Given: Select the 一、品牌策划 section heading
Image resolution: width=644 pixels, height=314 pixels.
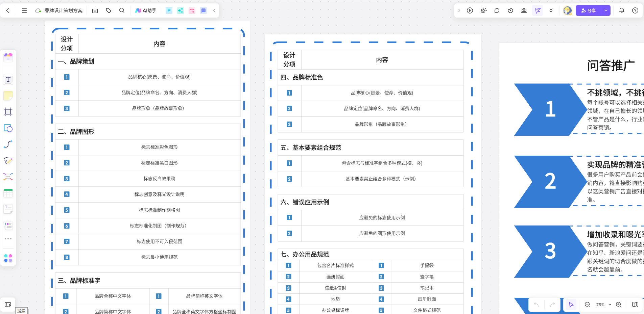Looking at the screenshot, I should click(x=76, y=61).
